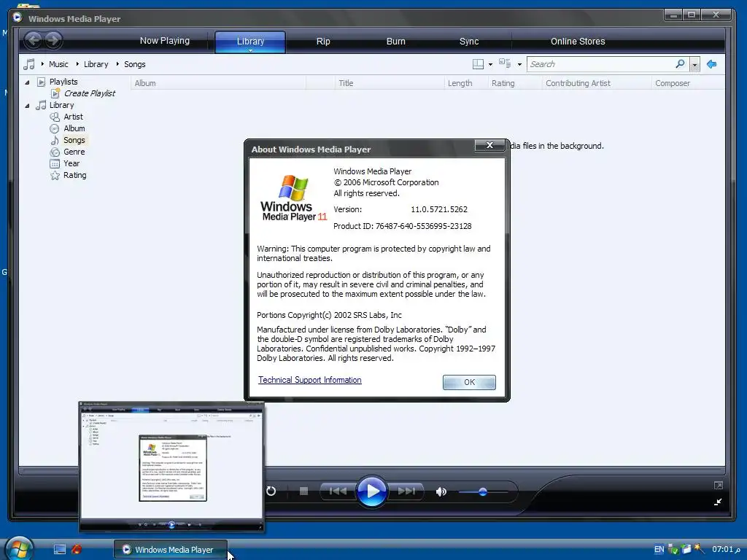Click Library in the breadcrumb path
Viewport: 747px width, 560px height.
96,64
